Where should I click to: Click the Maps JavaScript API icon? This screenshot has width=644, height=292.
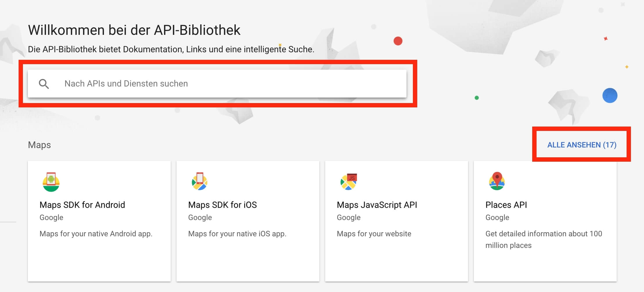coord(348,182)
